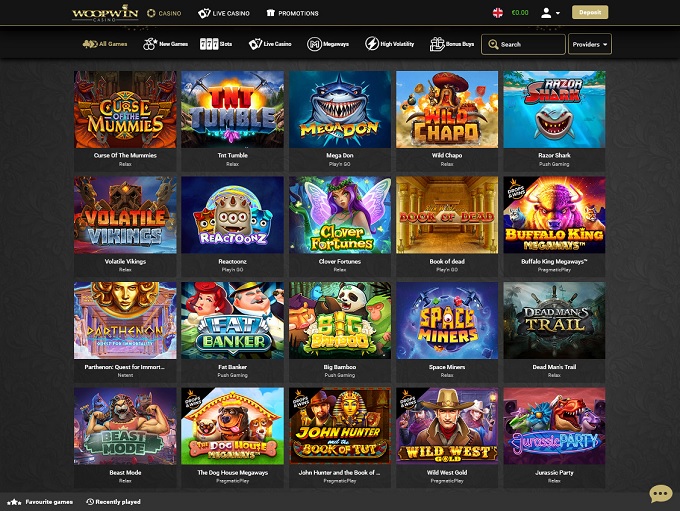Click the New Games cherry icon
Image resolution: width=680 pixels, height=511 pixels.
(150, 44)
